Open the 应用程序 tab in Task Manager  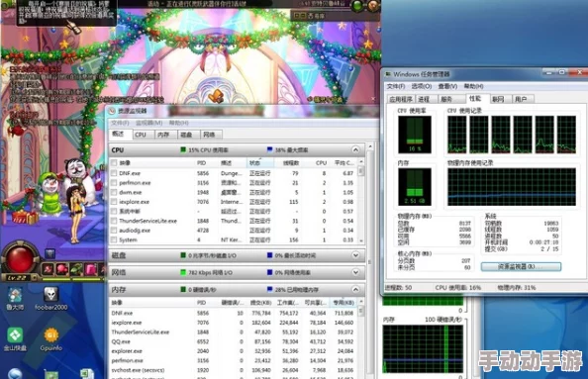click(x=400, y=99)
